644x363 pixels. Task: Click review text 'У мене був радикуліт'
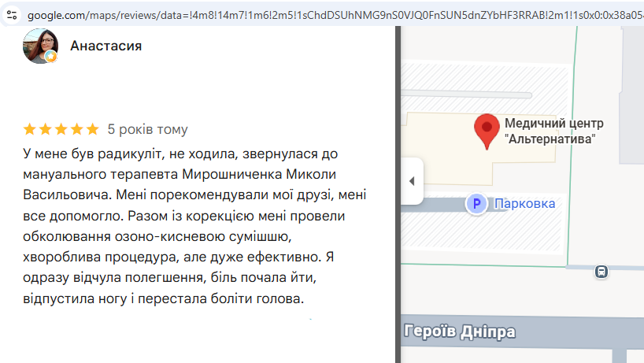[92, 154]
